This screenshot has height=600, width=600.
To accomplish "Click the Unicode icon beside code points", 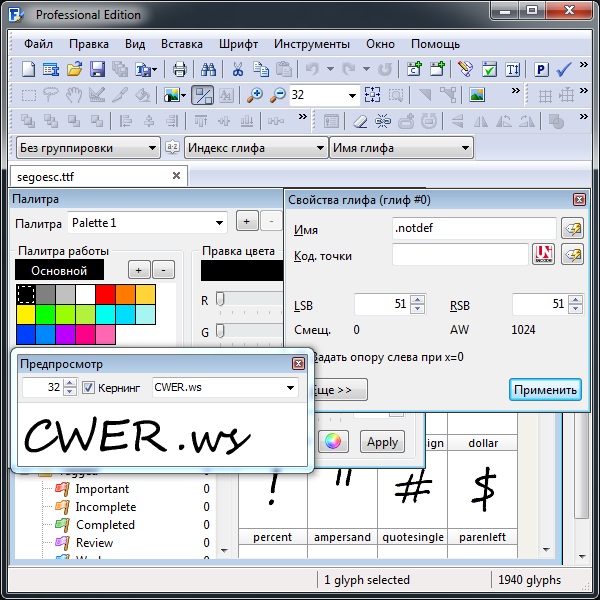I will (x=544, y=255).
